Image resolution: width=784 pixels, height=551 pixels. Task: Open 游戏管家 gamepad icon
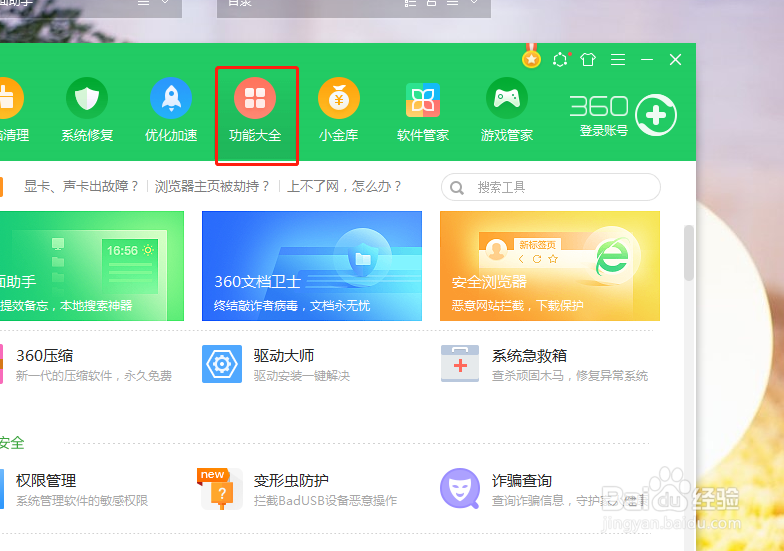pyautogui.click(x=507, y=98)
